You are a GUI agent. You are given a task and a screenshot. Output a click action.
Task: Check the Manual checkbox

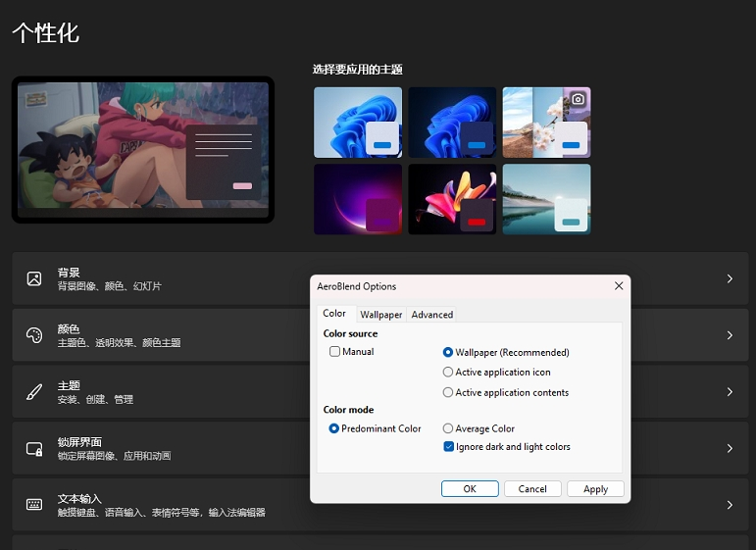(x=334, y=351)
